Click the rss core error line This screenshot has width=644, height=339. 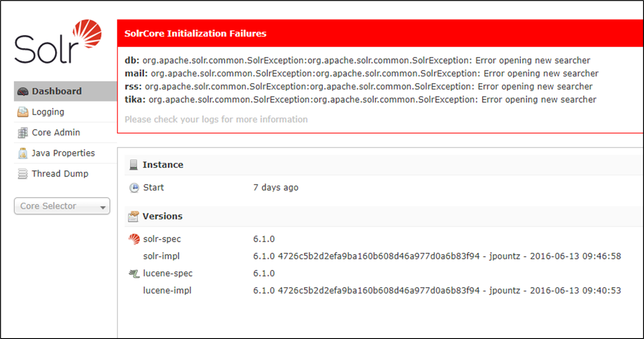point(359,87)
